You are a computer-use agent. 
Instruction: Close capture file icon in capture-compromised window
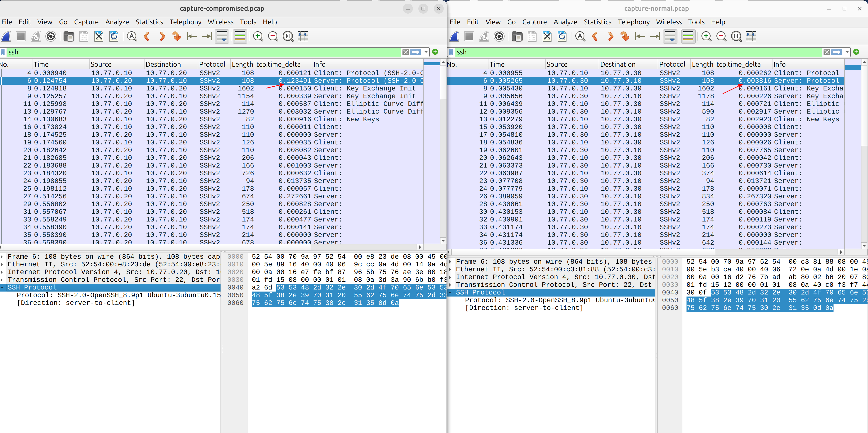tap(99, 36)
